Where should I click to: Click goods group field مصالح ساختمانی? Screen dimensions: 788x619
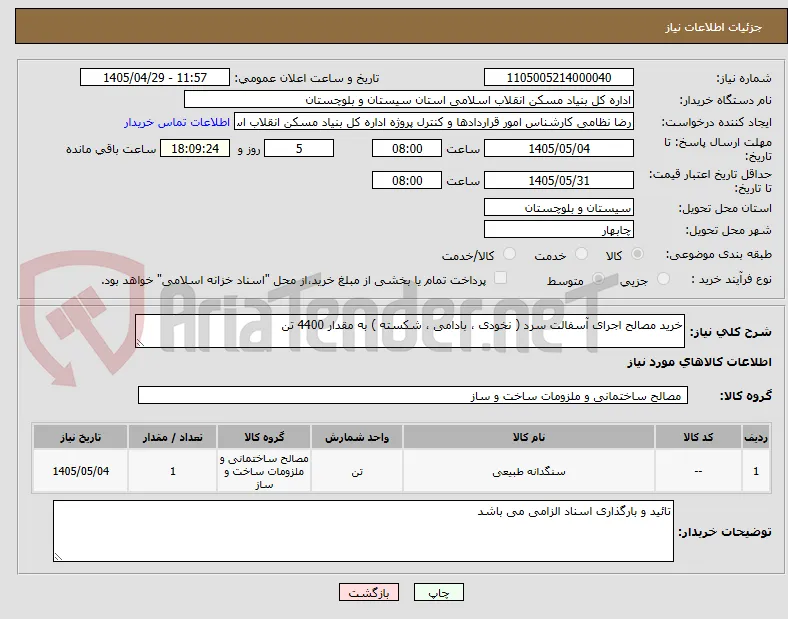point(413,395)
